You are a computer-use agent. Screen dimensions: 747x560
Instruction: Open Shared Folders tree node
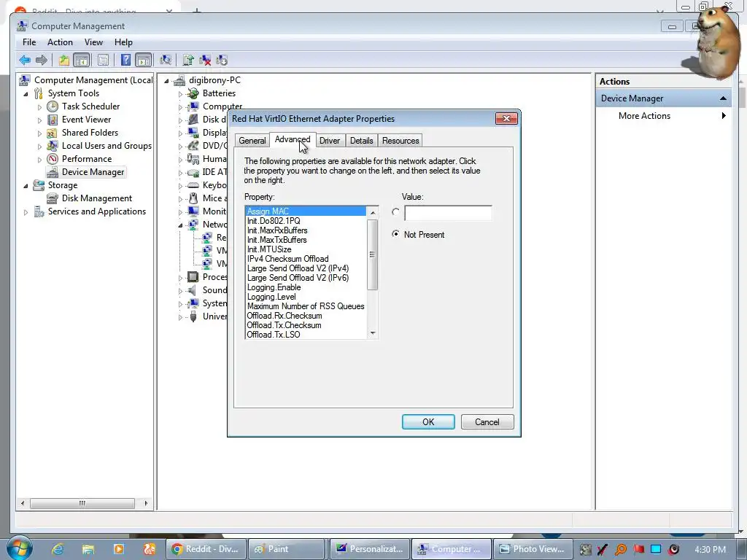pyautogui.click(x=90, y=133)
